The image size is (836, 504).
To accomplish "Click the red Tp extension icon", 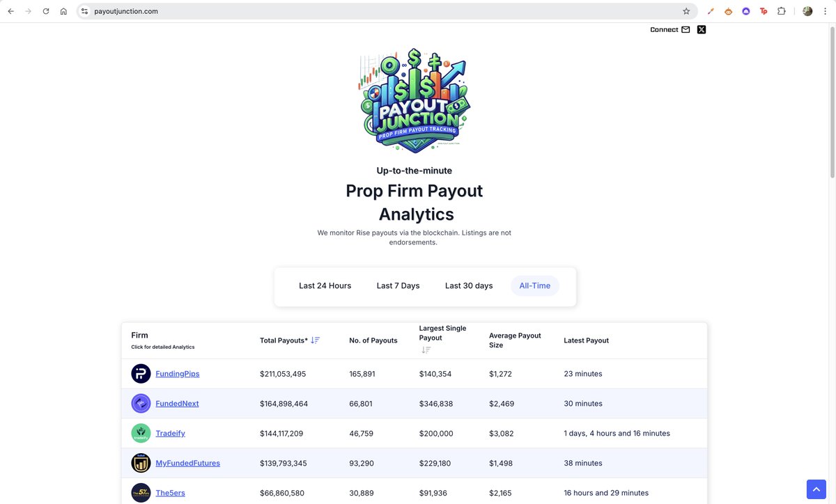I will coord(764,11).
